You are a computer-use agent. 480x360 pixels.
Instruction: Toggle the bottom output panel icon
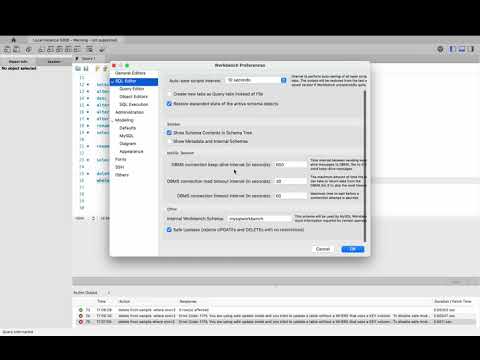(462, 49)
